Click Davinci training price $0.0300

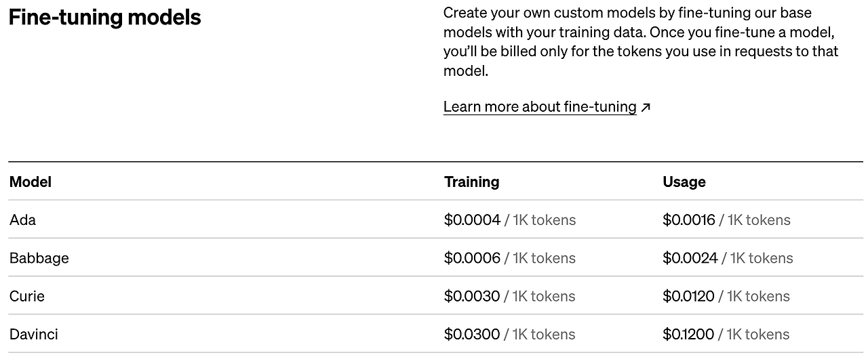472,334
